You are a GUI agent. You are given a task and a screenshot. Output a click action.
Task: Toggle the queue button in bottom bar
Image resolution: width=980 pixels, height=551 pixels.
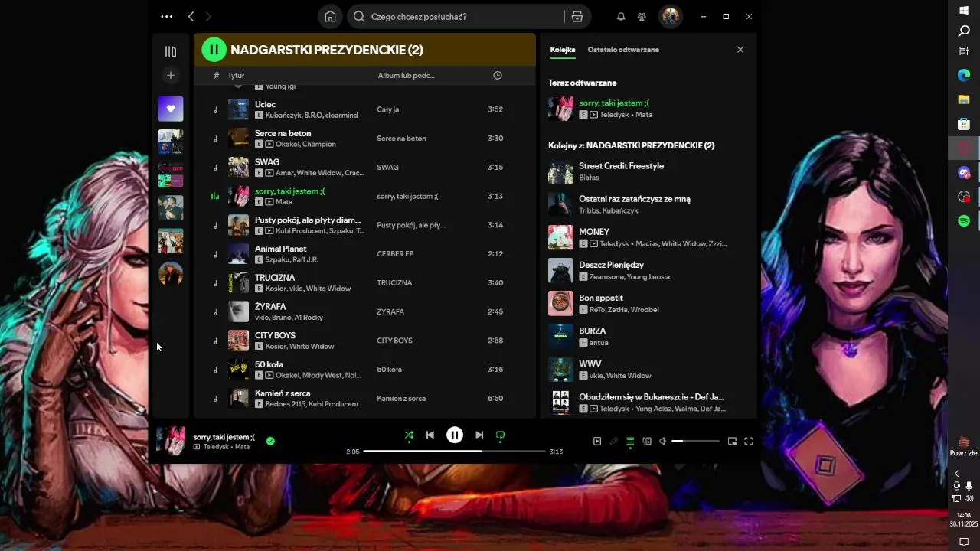tap(630, 442)
